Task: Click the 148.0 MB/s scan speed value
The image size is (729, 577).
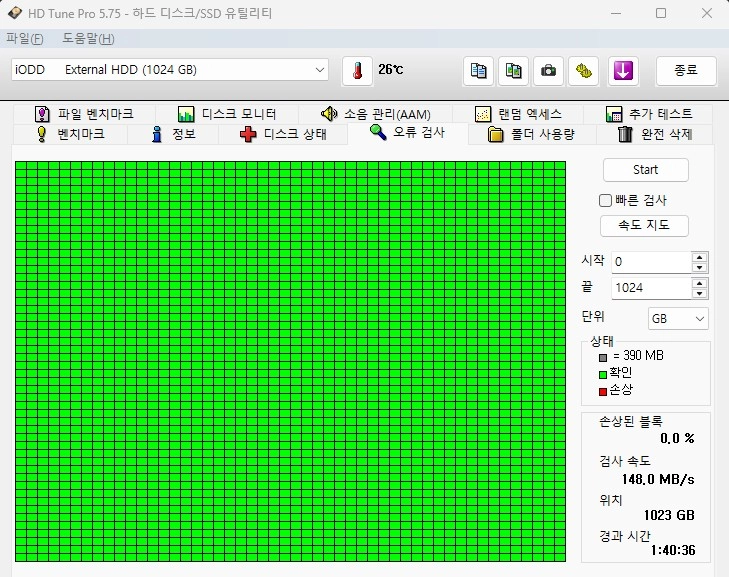Action: pos(658,479)
